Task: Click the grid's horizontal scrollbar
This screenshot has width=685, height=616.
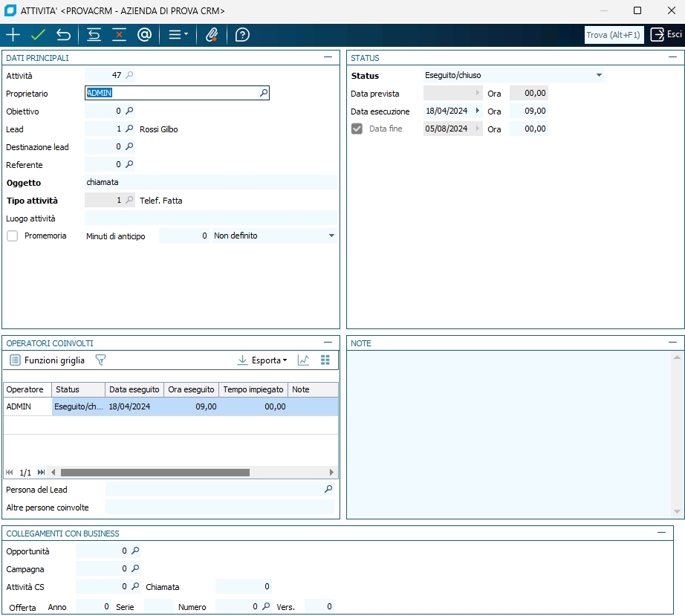Action: coord(155,473)
